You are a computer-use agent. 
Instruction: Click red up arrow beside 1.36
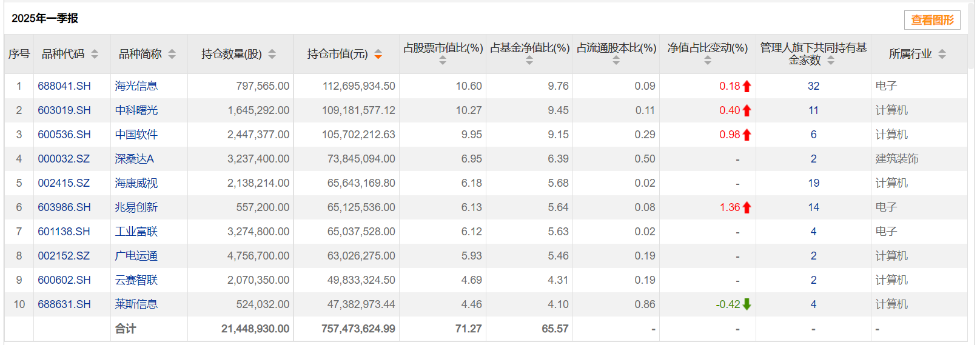coord(747,207)
